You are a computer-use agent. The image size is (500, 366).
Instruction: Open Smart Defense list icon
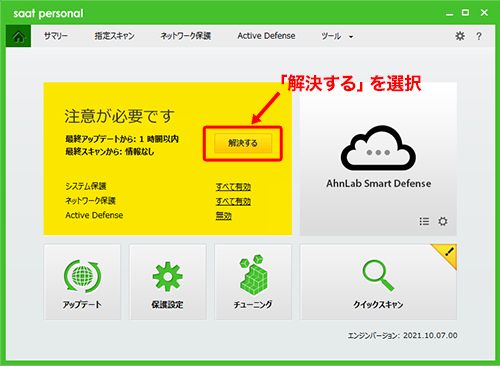424,221
